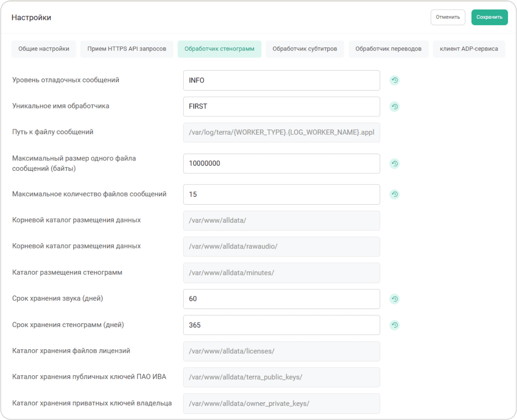Restore default transcript retention days
The height and width of the screenshot is (420, 517).
394,325
